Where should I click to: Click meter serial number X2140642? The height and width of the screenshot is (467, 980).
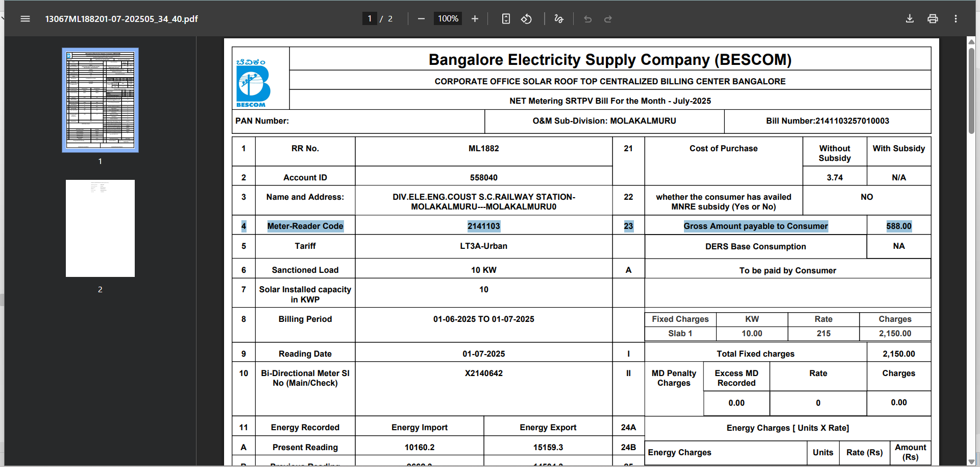click(484, 373)
